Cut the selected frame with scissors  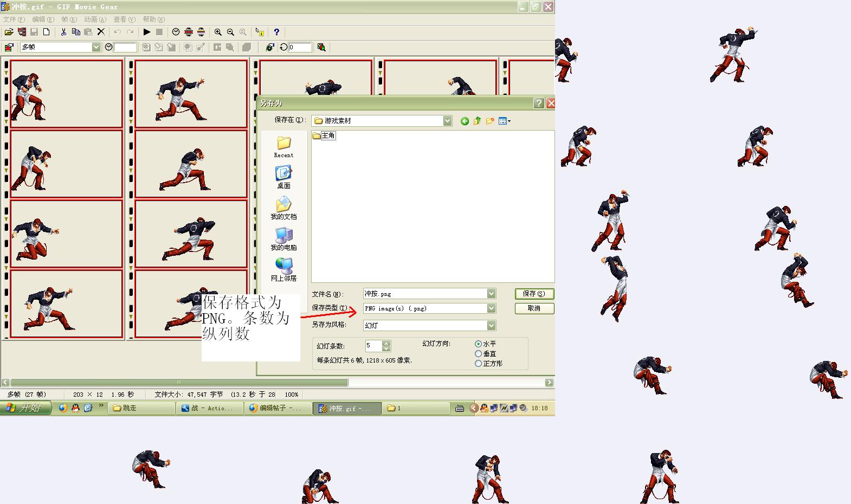click(x=63, y=33)
